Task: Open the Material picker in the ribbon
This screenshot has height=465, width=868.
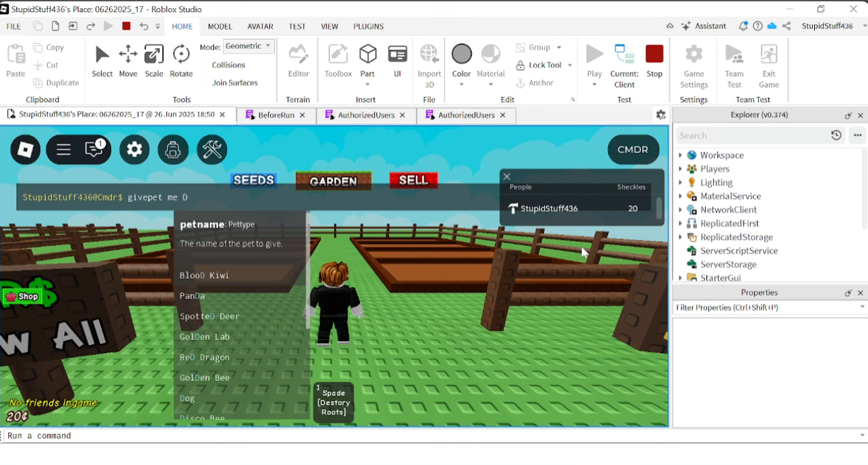Action: pos(490,61)
